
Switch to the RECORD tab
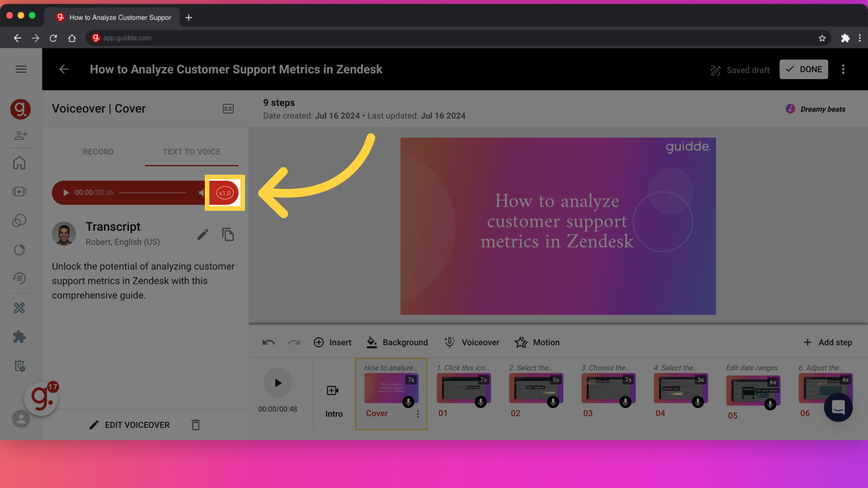coord(98,152)
